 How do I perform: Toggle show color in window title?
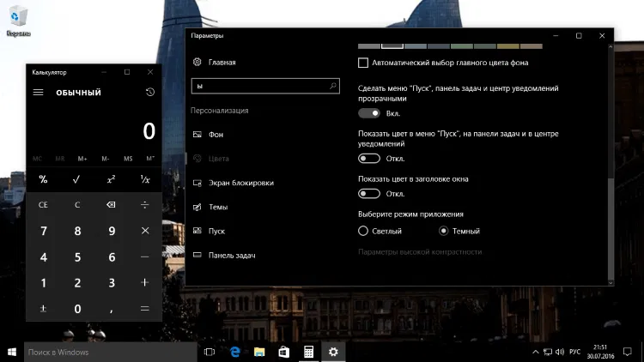tap(369, 194)
